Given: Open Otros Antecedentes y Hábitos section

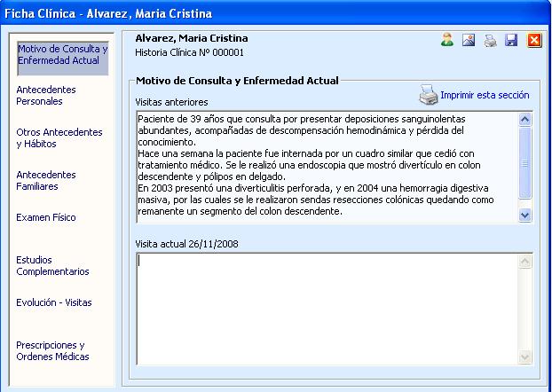Looking at the screenshot, I should [x=59, y=138].
